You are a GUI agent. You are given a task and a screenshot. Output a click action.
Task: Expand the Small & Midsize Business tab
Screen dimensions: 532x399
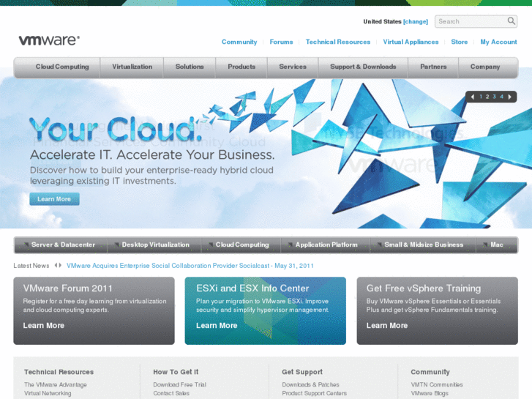(x=423, y=245)
